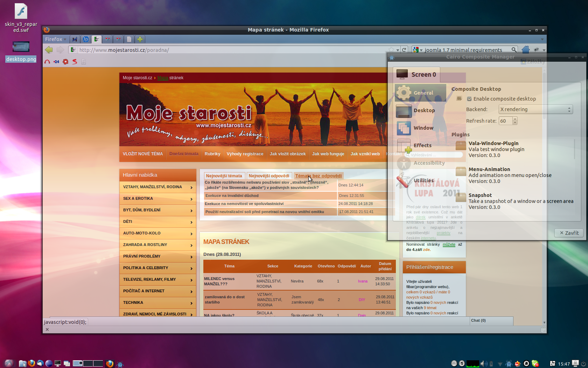Screen dimensions: 588x368
Task: Open the Utilities section in Composite Manager
Action: point(420,180)
